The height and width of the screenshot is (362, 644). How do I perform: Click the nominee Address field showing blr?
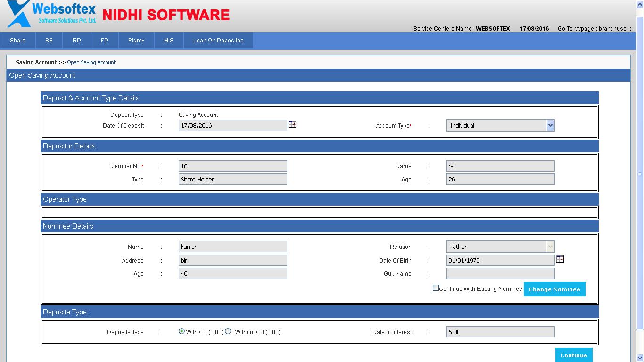click(233, 260)
